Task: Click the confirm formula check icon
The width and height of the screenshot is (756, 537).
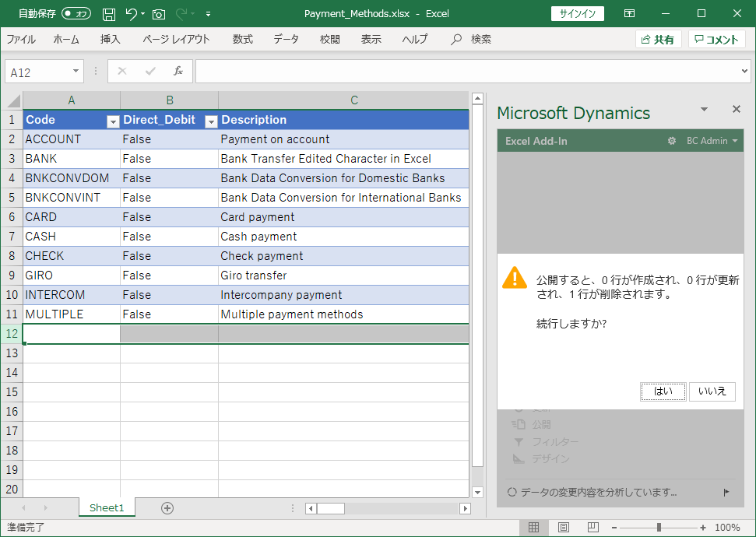Action: [x=150, y=72]
